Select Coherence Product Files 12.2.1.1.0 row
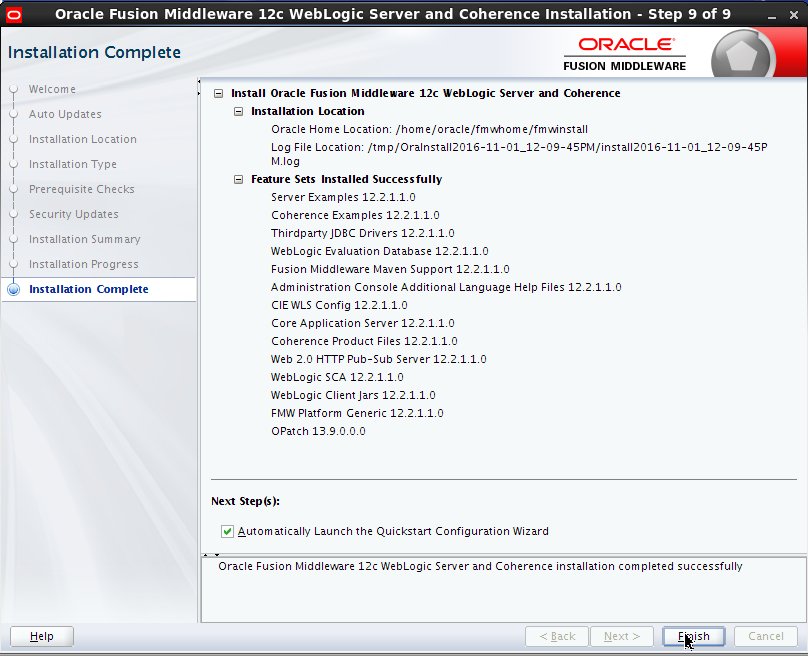The height and width of the screenshot is (656, 808). tap(364, 342)
